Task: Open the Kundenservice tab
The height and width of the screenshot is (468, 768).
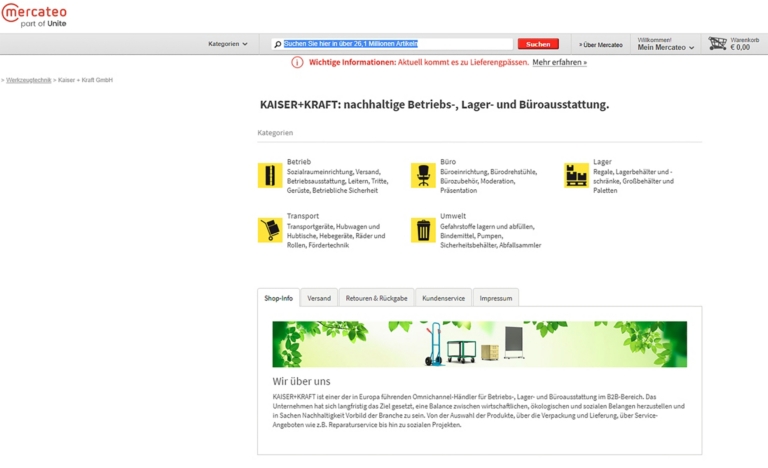Action: click(443, 298)
